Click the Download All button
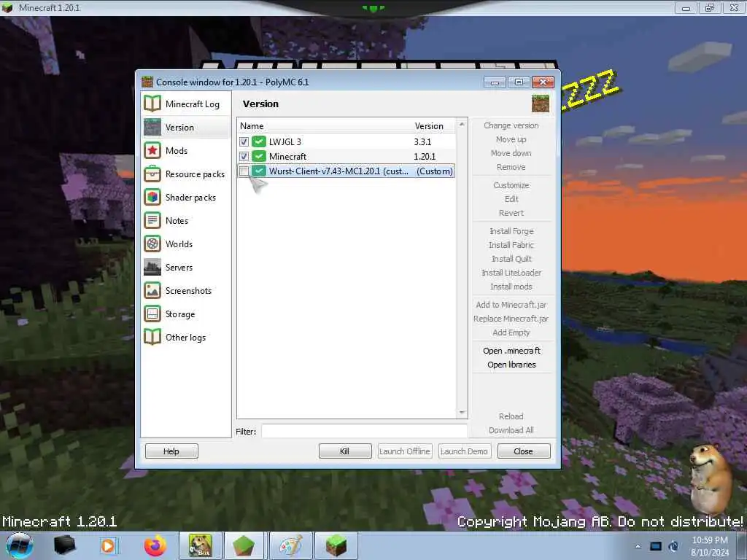Viewport: 747px width, 560px height. (x=511, y=430)
